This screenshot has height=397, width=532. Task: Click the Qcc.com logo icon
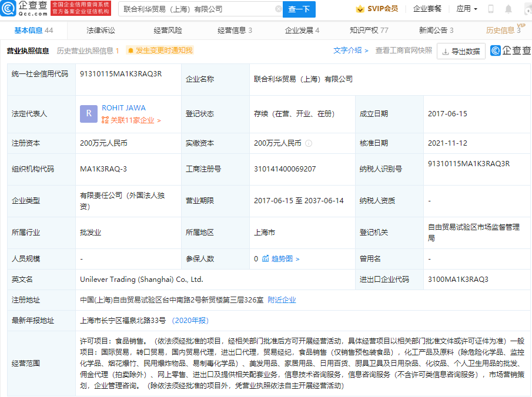point(8,8)
